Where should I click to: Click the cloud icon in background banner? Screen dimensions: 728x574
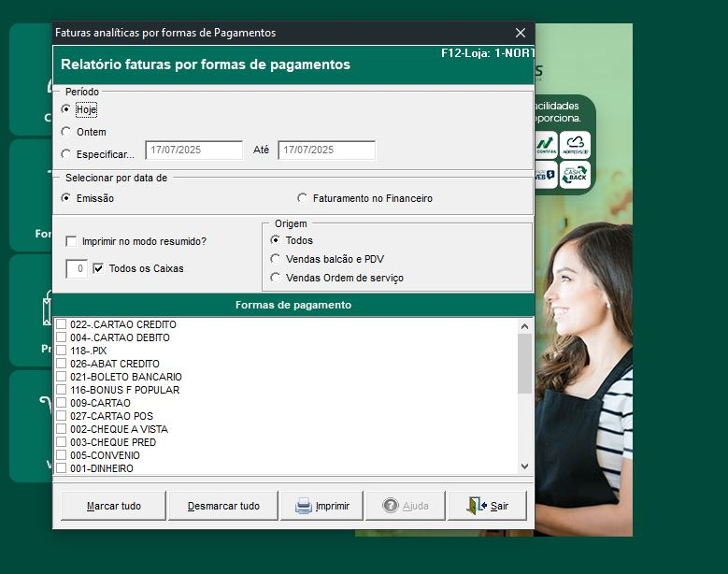575,145
